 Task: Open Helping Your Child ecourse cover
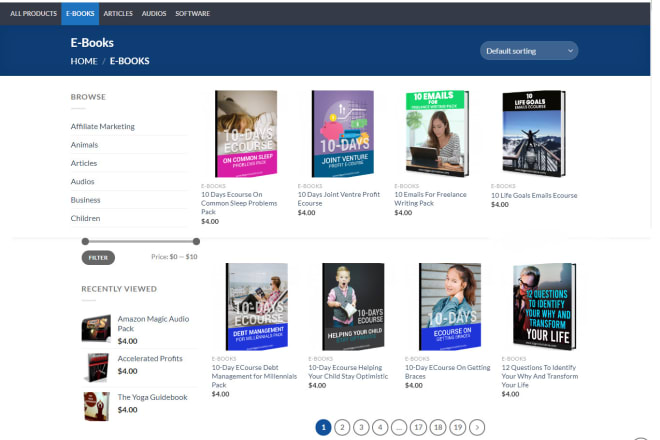coord(353,307)
